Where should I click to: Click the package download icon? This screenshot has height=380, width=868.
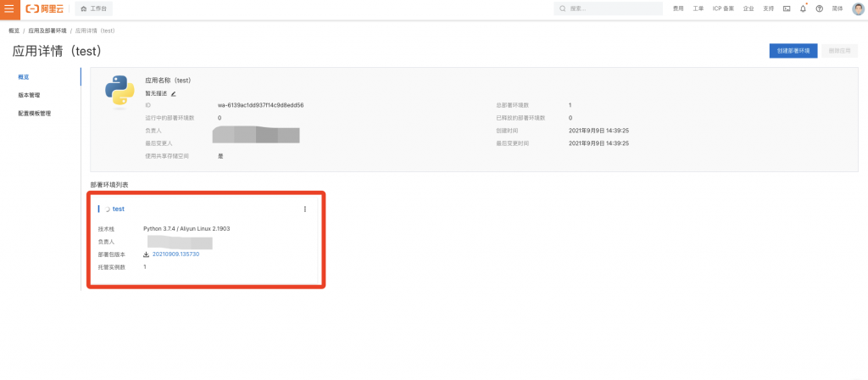(146, 254)
